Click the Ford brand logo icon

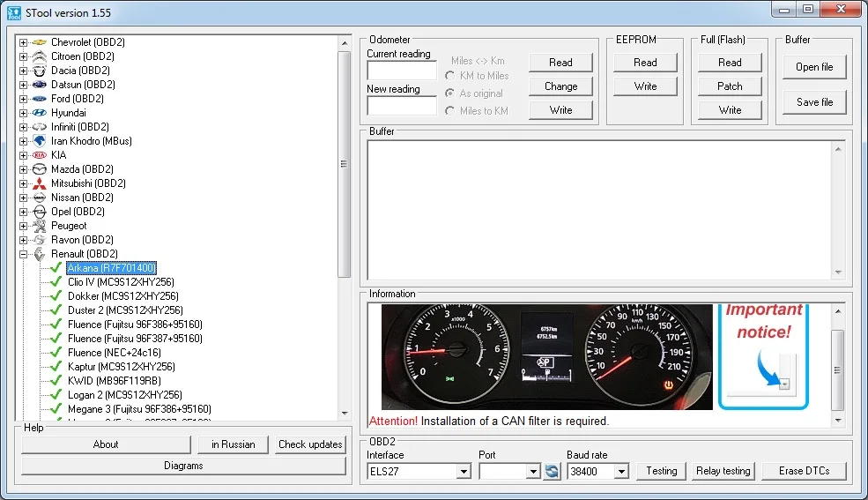pyautogui.click(x=39, y=99)
